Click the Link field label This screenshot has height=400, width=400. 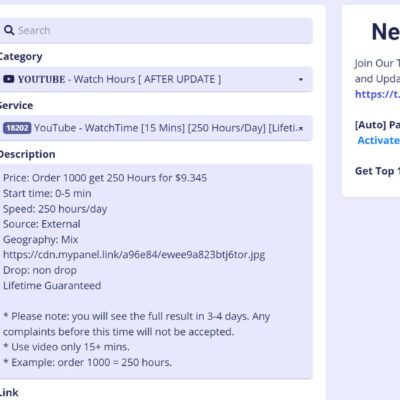coord(9,392)
